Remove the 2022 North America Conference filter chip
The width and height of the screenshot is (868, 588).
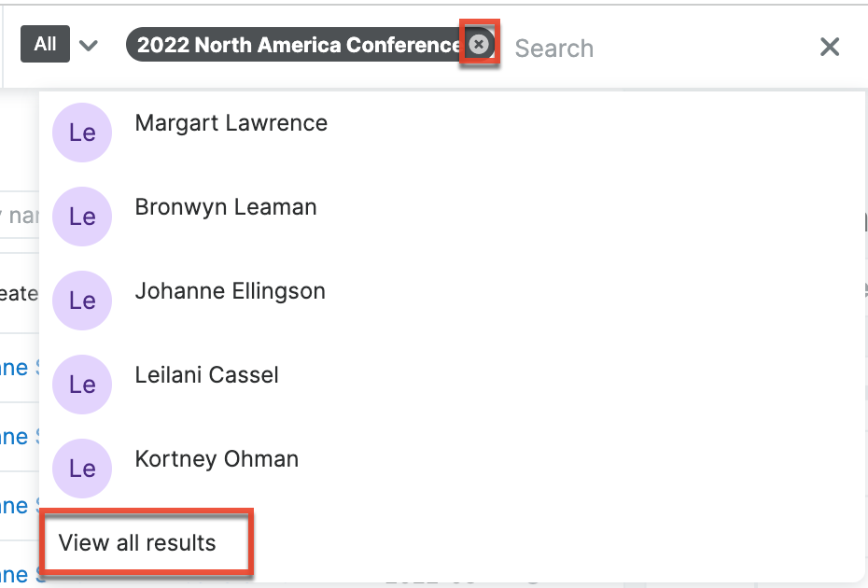point(480,42)
